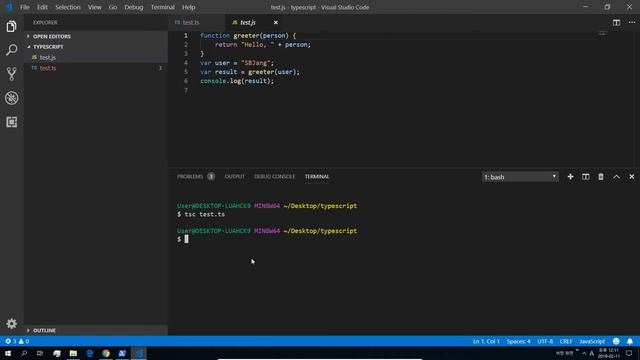Split the terminal panel

586,177
